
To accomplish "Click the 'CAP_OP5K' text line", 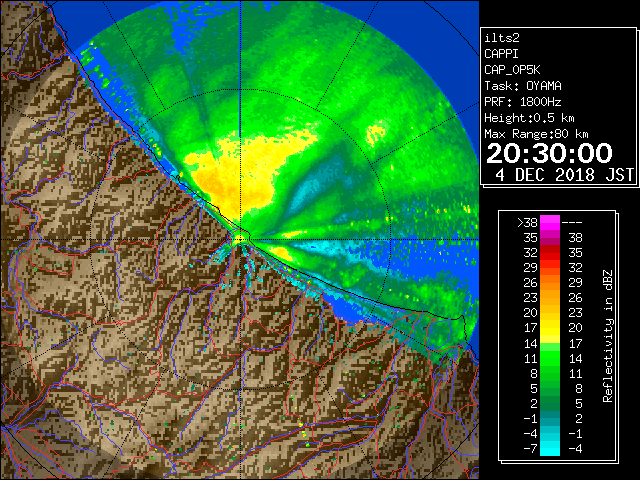I will tap(512, 70).
